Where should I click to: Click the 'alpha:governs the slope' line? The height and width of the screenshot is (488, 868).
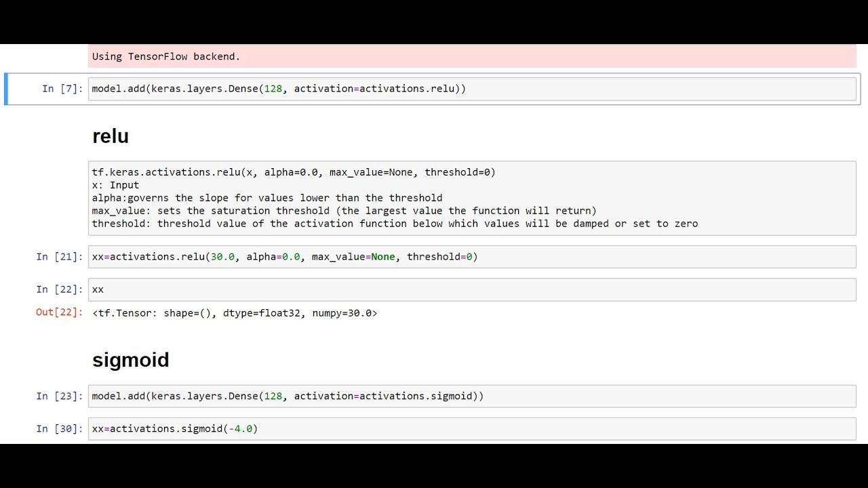267,198
